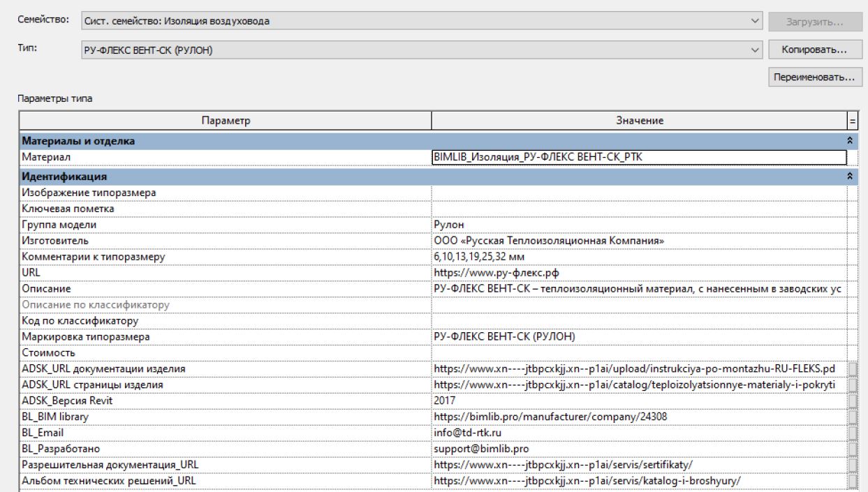This screenshot has height=492, width=868.
Task: Select the Комментарии к типоразмеру parameter name
Action: pyautogui.click(x=94, y=258)
